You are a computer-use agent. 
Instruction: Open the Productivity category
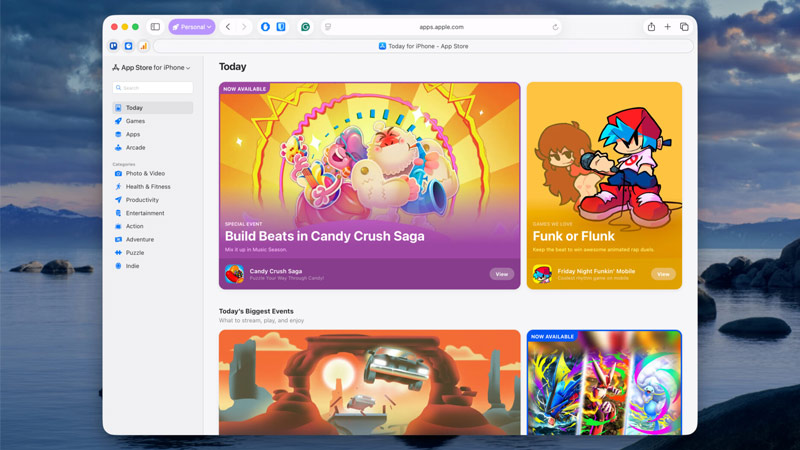[x=153, y=200]
